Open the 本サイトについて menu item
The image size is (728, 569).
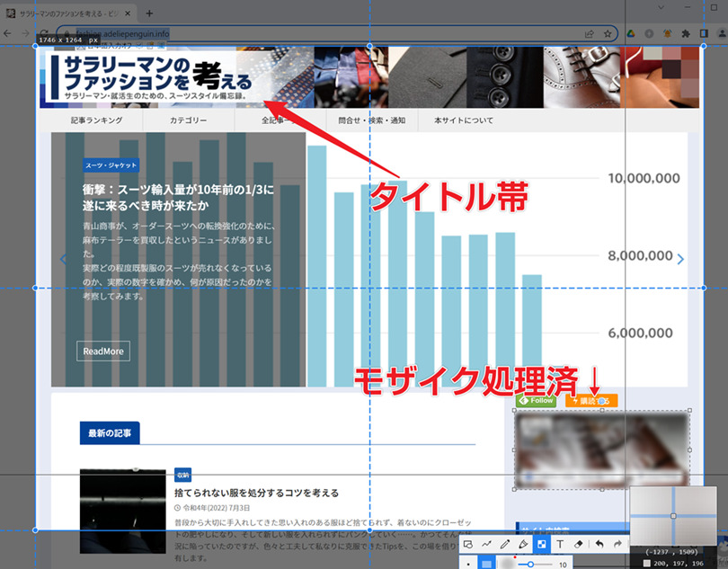pos(463,120)
